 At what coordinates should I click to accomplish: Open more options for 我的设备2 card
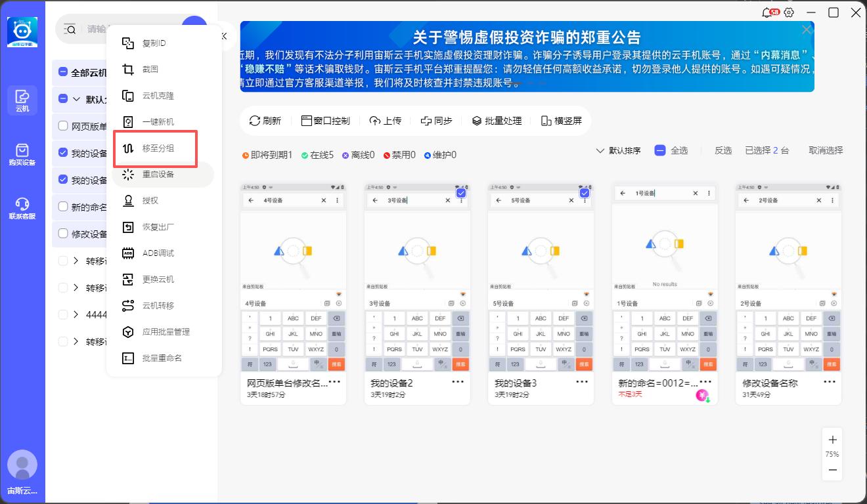(458, 381)
